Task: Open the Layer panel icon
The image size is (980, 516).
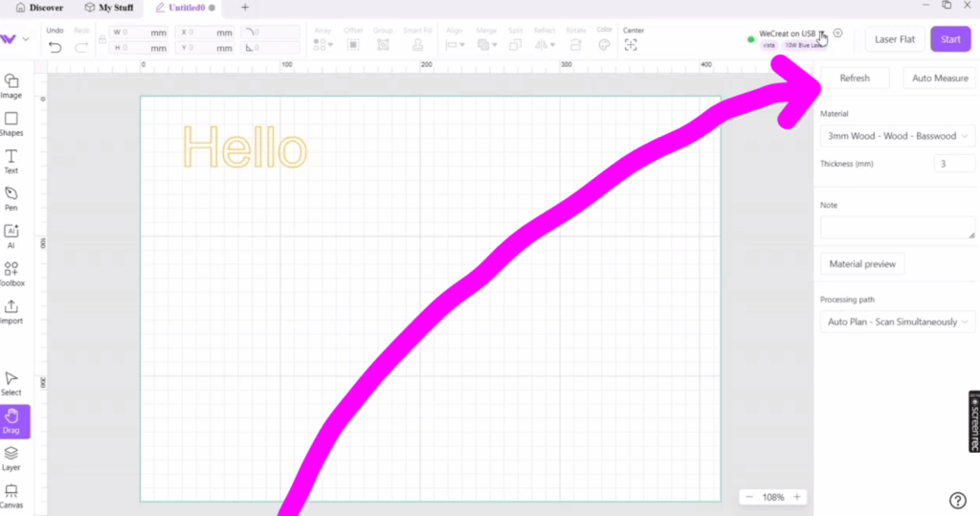Action: click(11, 458)
